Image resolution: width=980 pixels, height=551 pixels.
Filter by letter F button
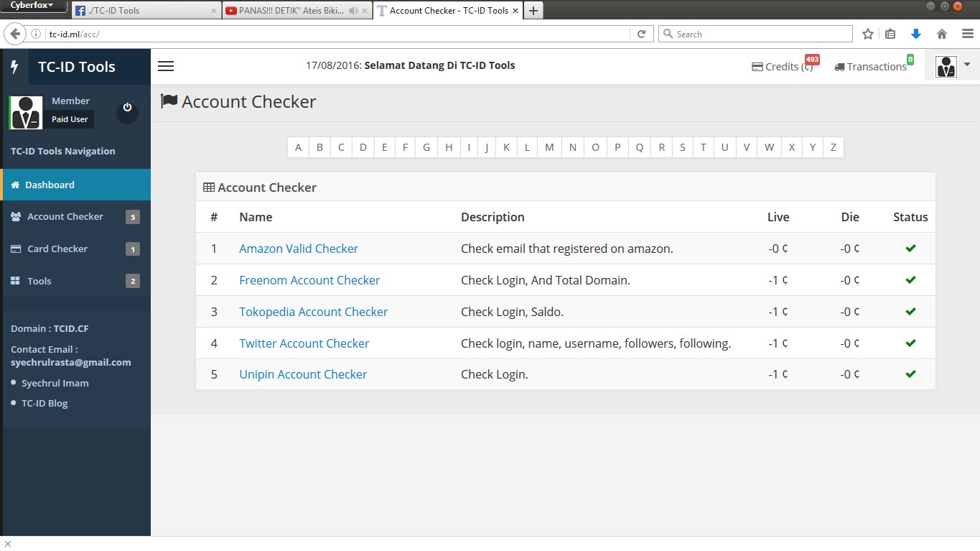click(x=405, y=147)
